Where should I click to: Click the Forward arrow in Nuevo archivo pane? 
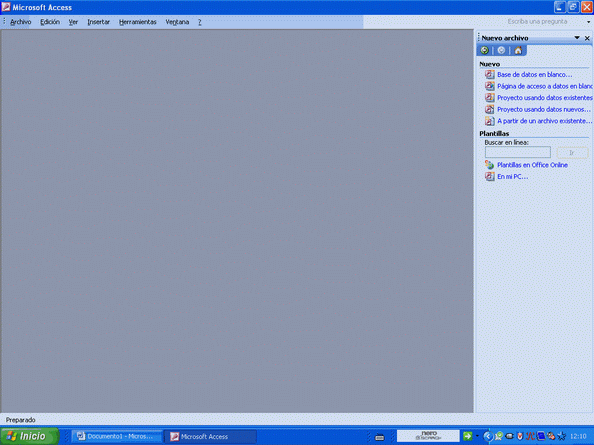(x=501, y=50)
